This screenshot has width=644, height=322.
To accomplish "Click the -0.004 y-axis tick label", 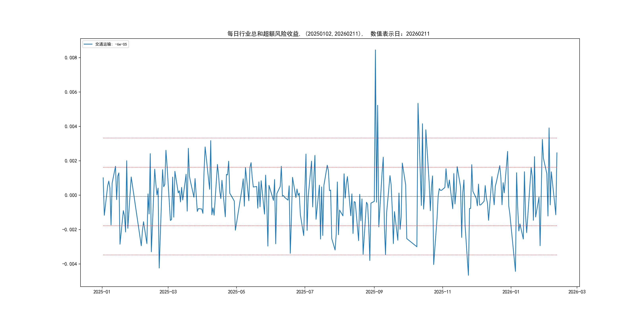I will pyautogui.click(x=70, y=264).
